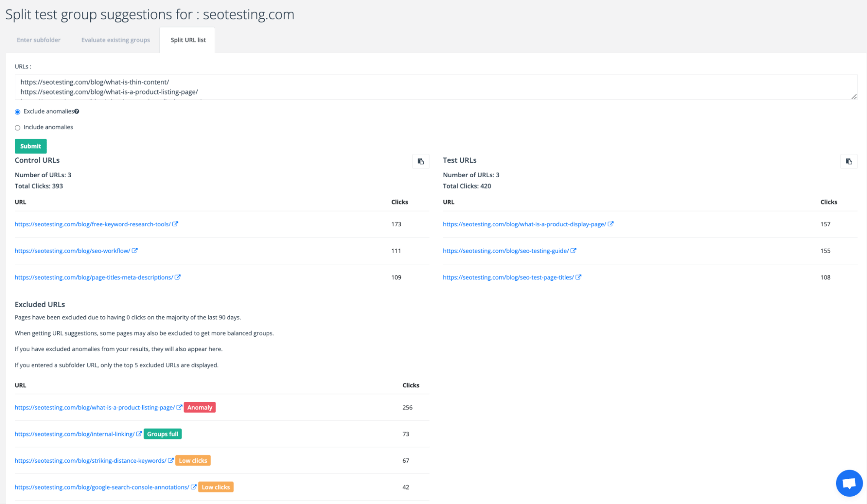867x504 pixels.
Task: Click the 173 clicks value
Action: (x=396, y=224)
